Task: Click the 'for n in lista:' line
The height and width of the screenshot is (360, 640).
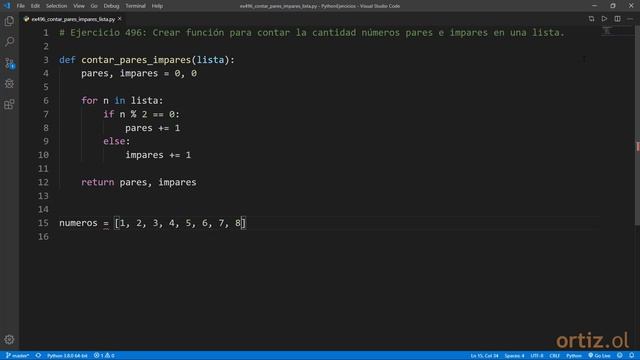Action: 122,101
